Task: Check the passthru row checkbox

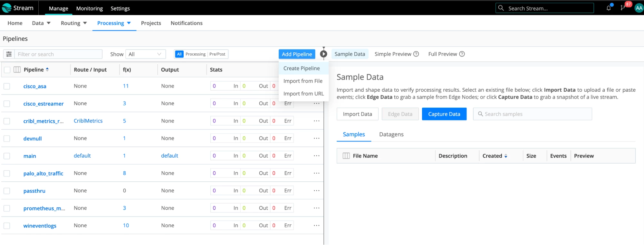Action: pyautogui.click(x=7, y=191)
